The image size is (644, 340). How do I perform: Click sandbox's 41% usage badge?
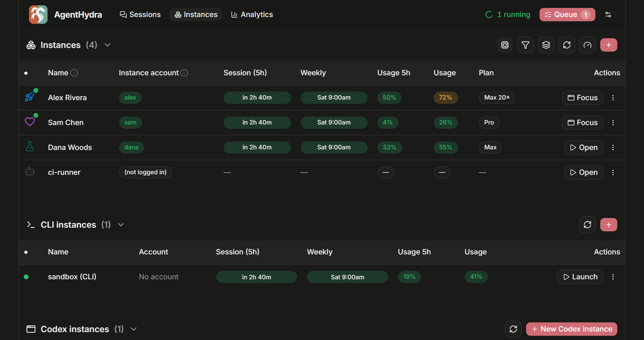(x=476, y=277)
